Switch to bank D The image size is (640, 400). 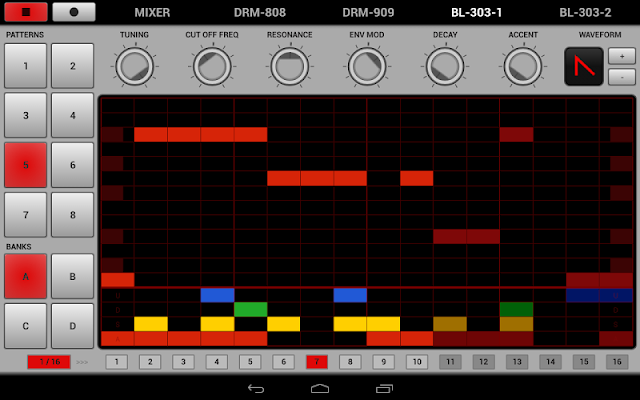click(73, 326)
